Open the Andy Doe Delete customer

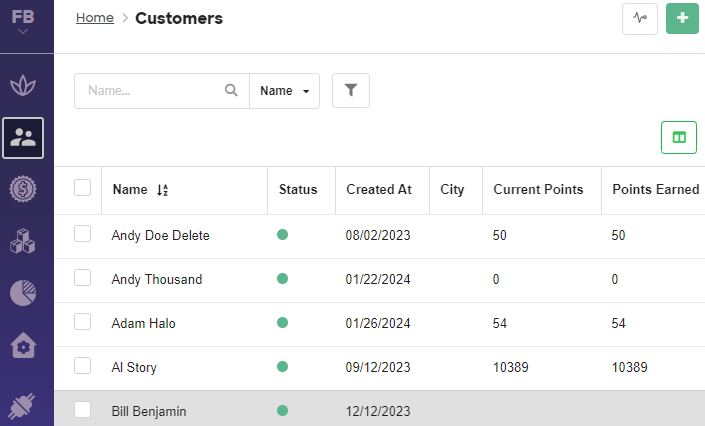[x=161, y=235]
